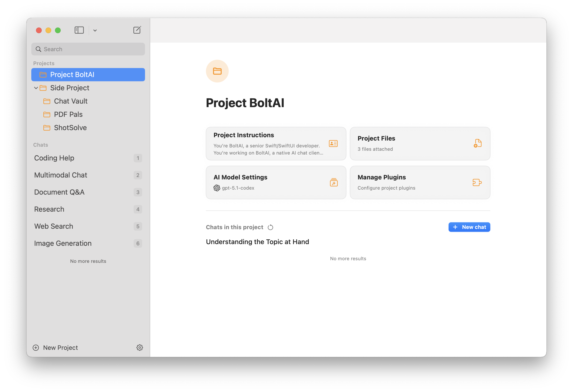Open the sidebar options chevron dropdown
Screen dimensions: 573x392
pos(95,30)
